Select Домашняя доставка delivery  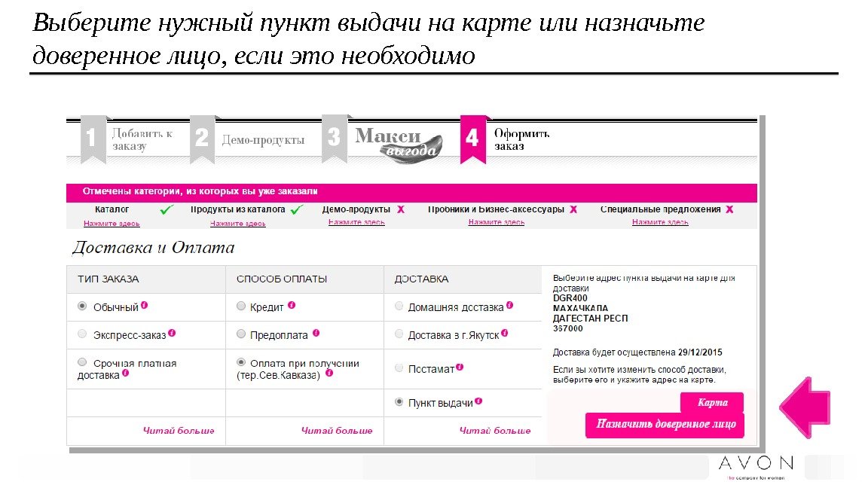tap(399, 306)
